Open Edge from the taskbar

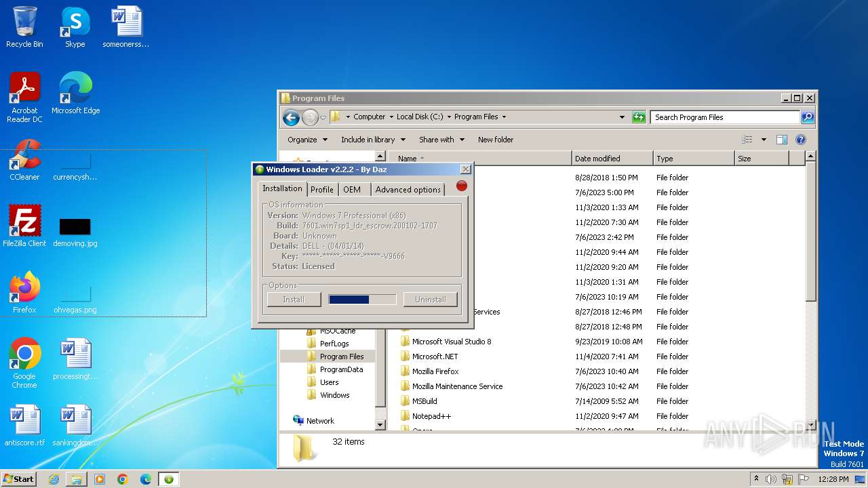(146, 479)
